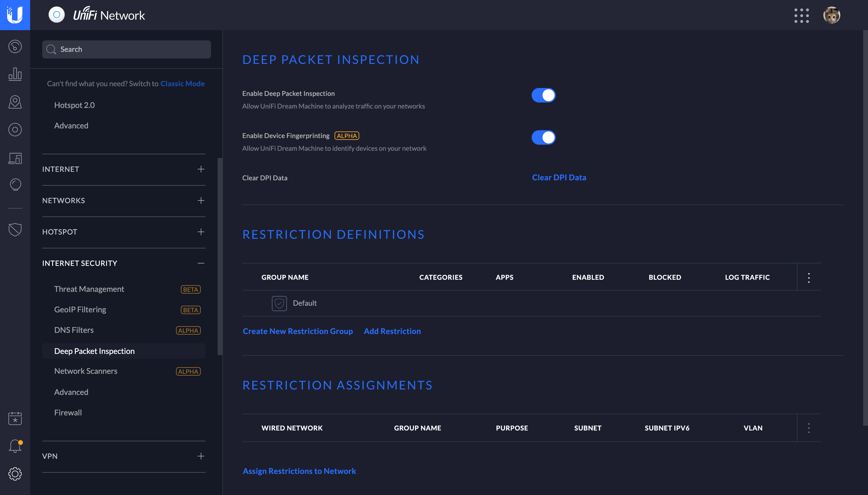This screenshot has width=868, height=495.
Task: Open the Clients devices icon
Action: coord(15,158)
